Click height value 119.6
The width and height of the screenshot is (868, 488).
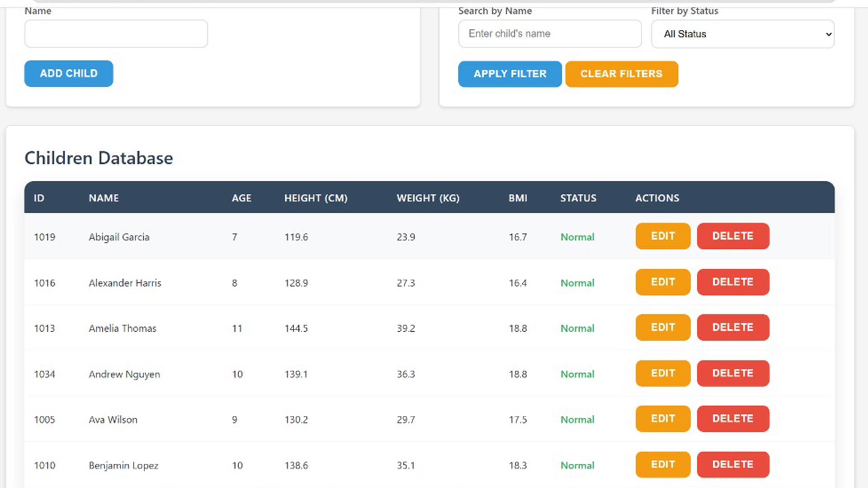[x=296, y=237]
